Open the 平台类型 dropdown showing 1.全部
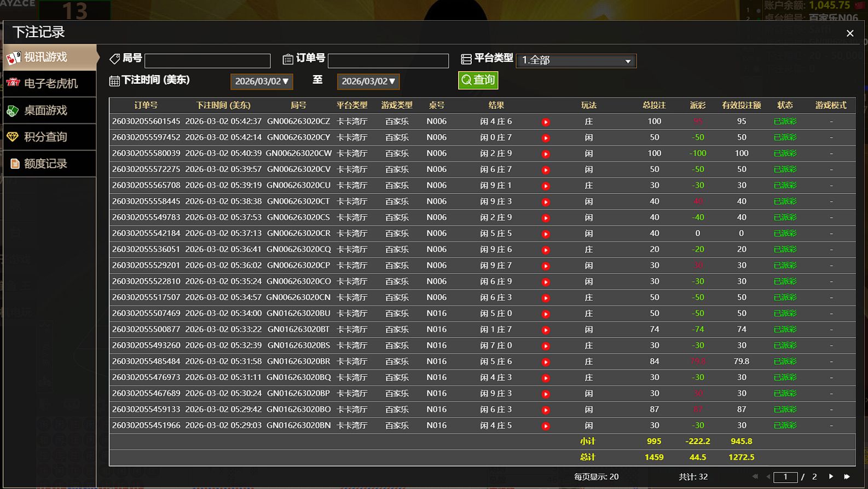Image resolution: width=868 pixels, height=489 pixels. click(576, 60)
